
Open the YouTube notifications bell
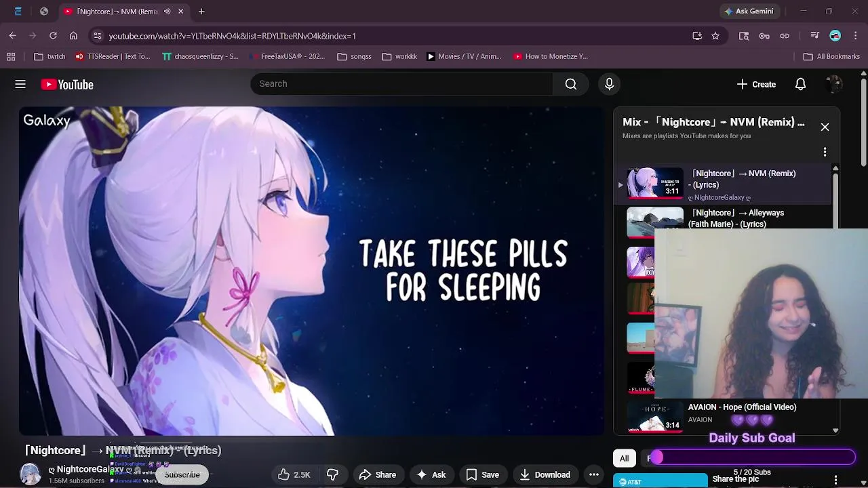pos(800,84)
